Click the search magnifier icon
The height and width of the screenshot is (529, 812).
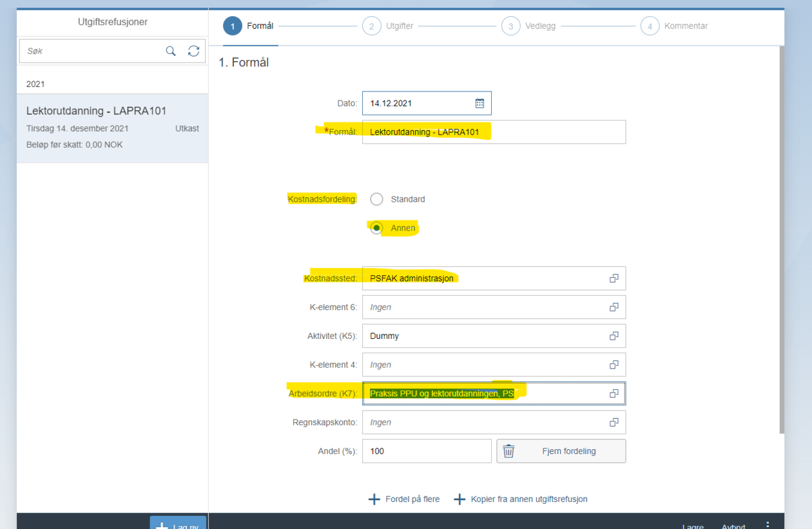[x=171, y=51]
